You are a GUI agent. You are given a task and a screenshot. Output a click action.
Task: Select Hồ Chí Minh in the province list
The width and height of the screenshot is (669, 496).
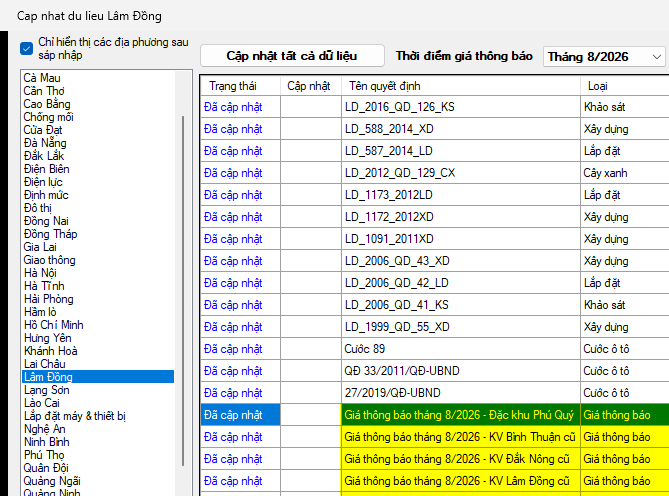click(54, 325)
